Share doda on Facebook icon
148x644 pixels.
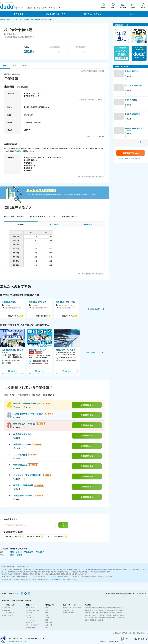[x=26, y=593]
